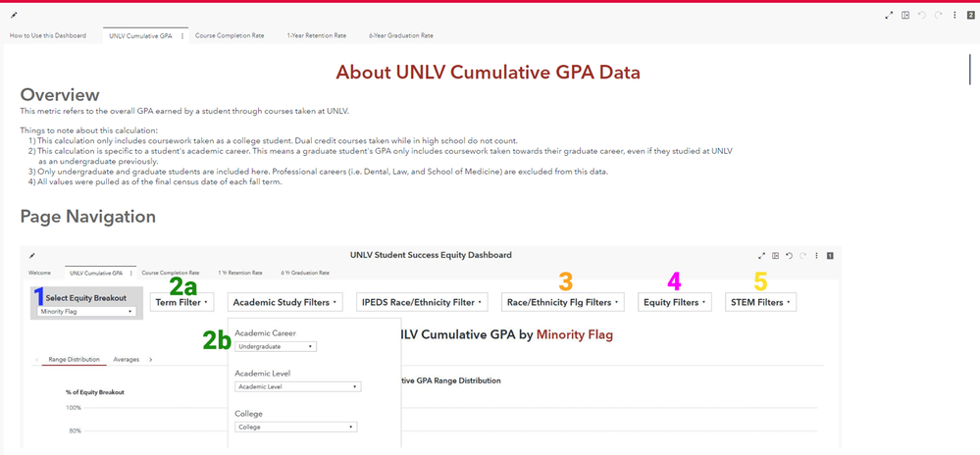This screenshot has height=455, width=980.
Task: Open the Academic Study Filters dropdown
Action: [285, 302]
